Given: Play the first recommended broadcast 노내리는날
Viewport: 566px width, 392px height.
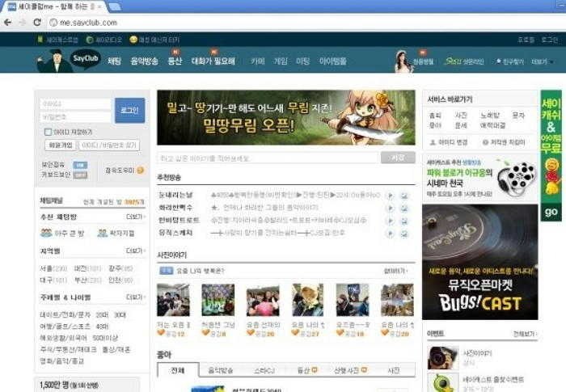Looking at the screenshot, I should [390, 195].
